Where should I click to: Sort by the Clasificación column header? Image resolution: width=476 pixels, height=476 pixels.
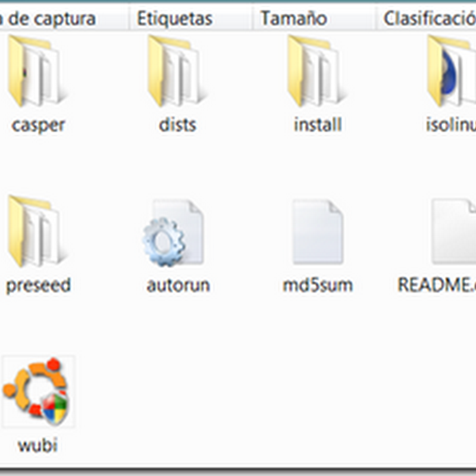pos(426,18)
